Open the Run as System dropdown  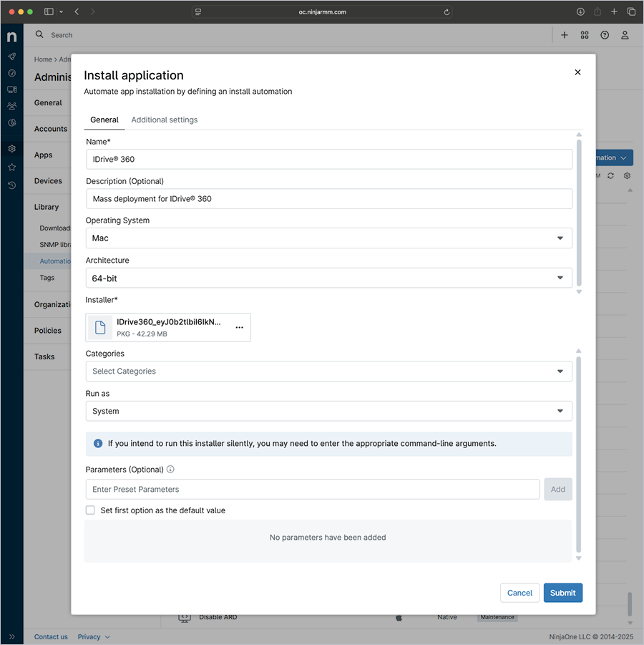[328, 411]
